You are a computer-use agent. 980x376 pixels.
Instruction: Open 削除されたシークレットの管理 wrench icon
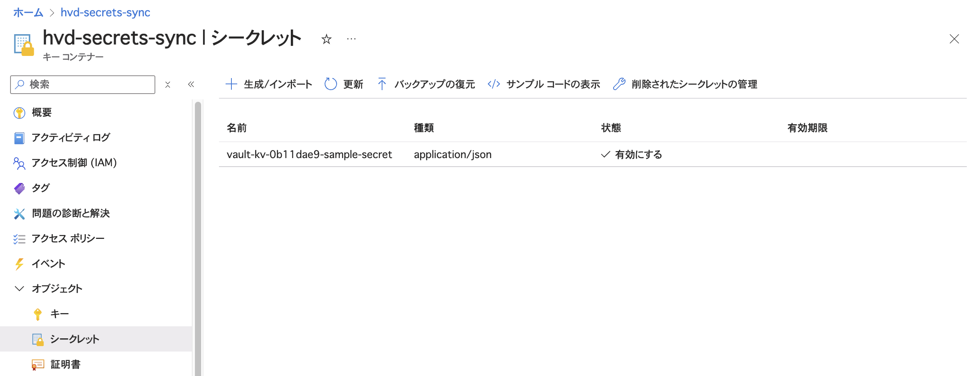(x=619, y=84)
